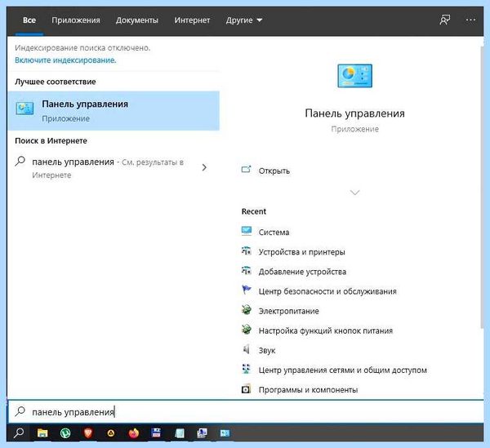Image resolution: width=490 pixels, height=448 pixels.
Task: Click the preview pane vertical scrollbar
Action: click(482, 188)
